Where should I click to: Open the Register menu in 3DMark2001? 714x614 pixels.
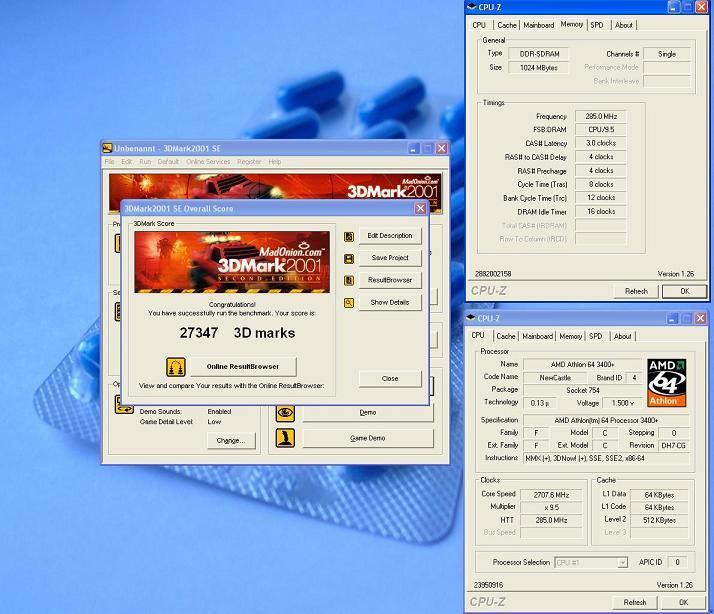click(249, 162)
